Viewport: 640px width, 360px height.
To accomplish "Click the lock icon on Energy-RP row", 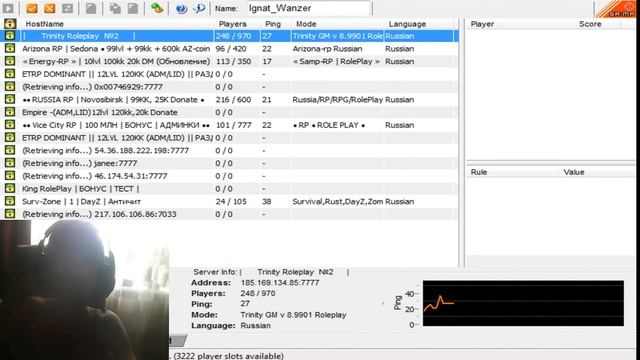I will 10,61.
